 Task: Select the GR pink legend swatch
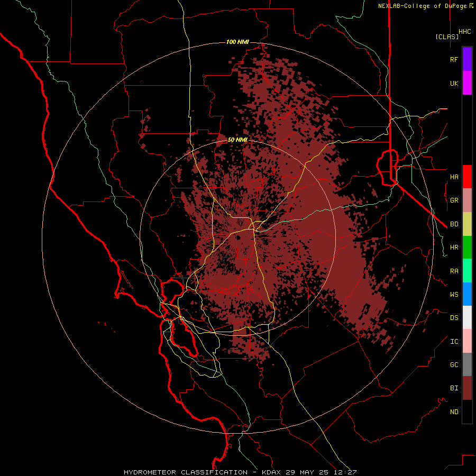467,200
